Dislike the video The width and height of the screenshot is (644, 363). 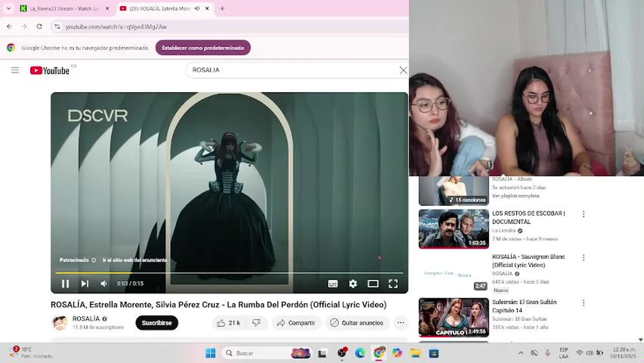(256, 323)
